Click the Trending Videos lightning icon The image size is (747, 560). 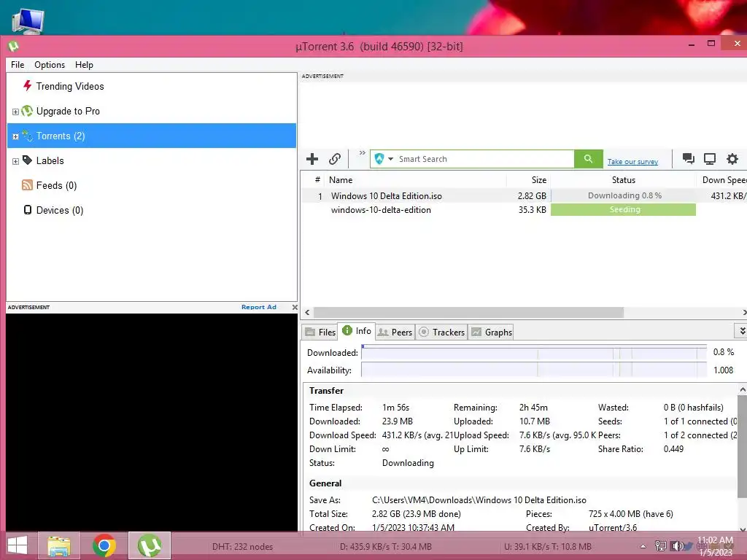pos(28,86)
